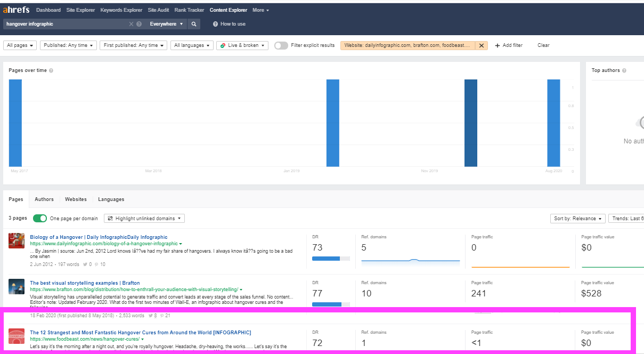Click the Clear filters link

click(x=543, y=45)
